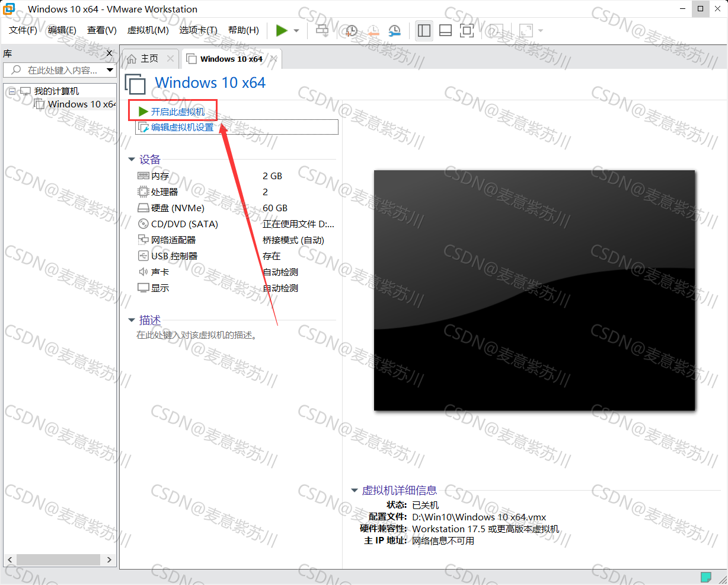Open the 查看(V) menu
This screenshot has height=585, width=728.
click(102, 30)
